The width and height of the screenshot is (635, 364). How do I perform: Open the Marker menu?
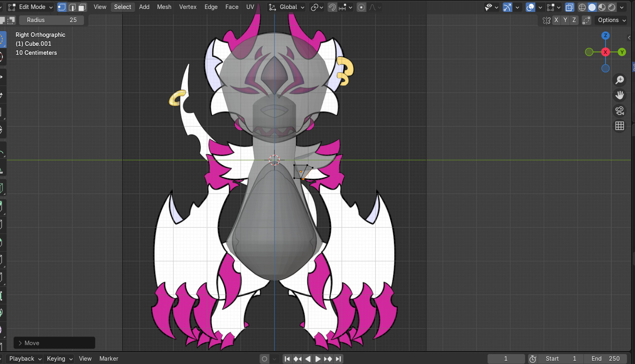pos(109,359)
